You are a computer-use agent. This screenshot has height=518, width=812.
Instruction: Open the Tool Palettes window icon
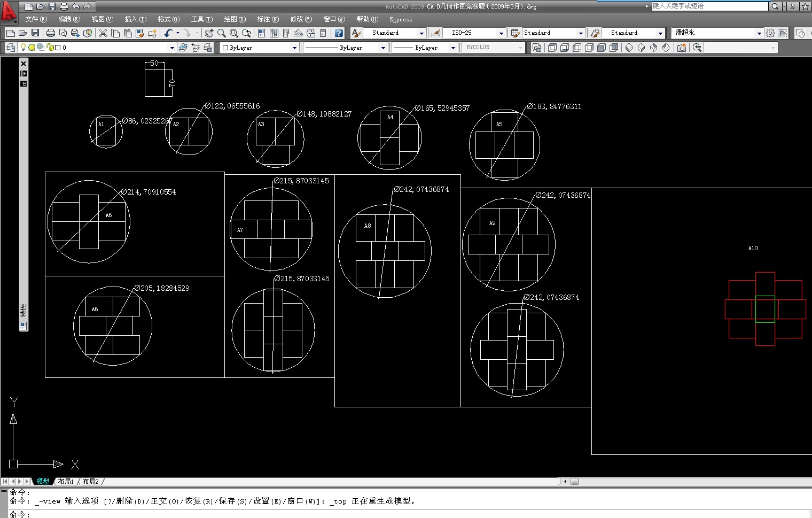(x=286, y=33)
